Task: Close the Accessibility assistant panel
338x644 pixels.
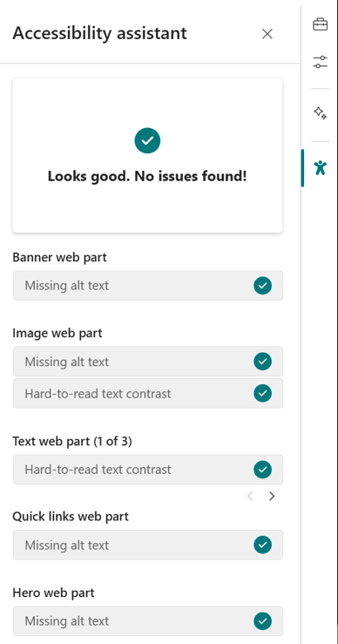Action: (x=267, y=34)
